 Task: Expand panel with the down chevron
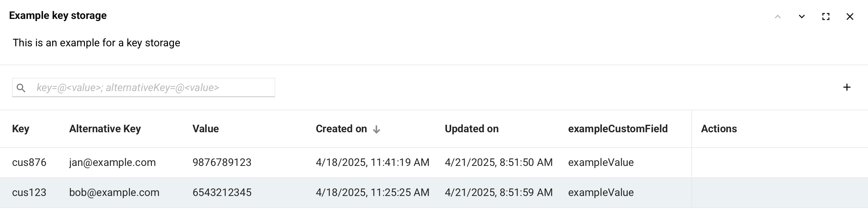click(x=802, y=17)
